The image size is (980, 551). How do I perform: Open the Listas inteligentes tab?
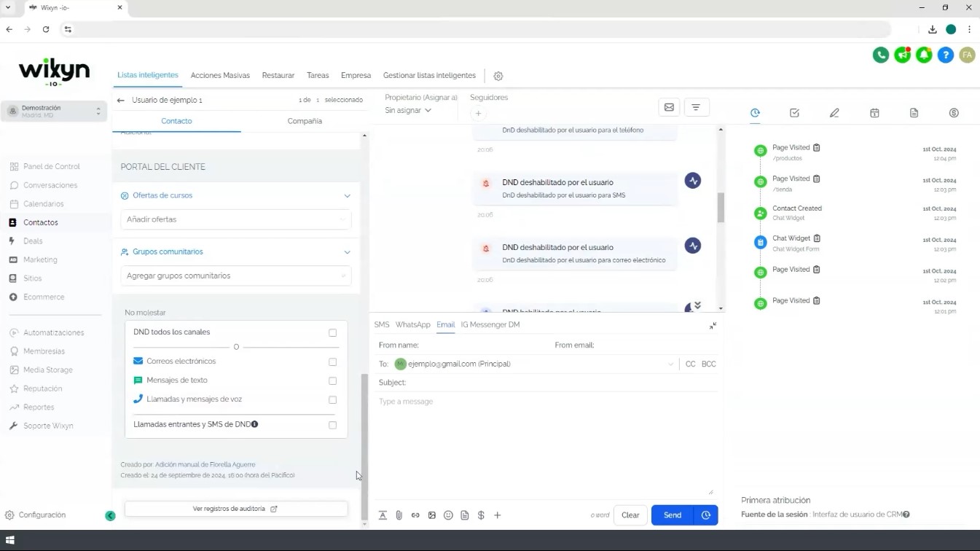[148, 75]
